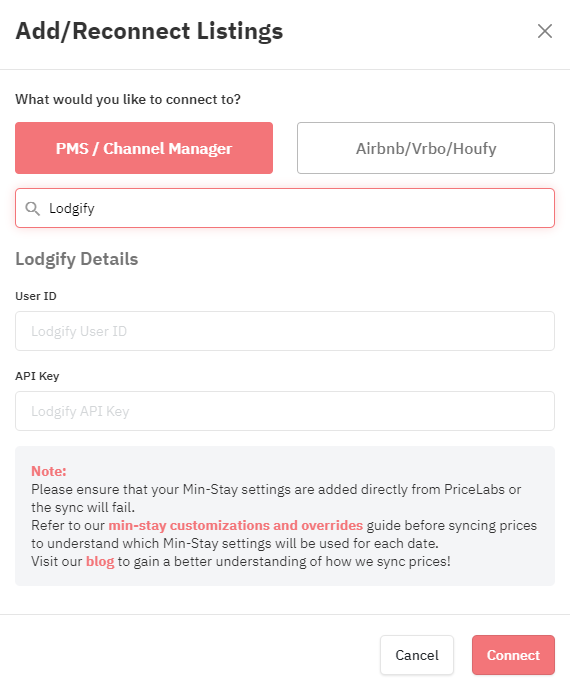Viewport: 570px width, 692px height.
Task: Click the Lodgify Details heading
Action: [77, 259]
